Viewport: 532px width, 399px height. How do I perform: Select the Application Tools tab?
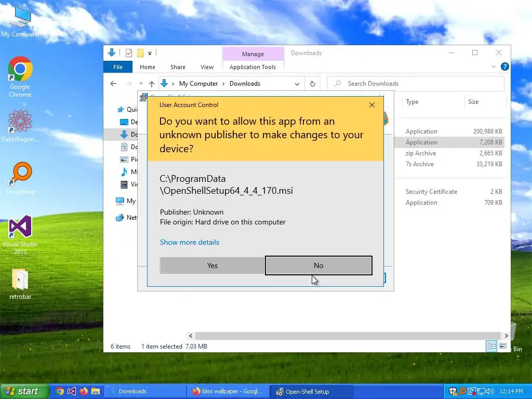click(253, 67)
